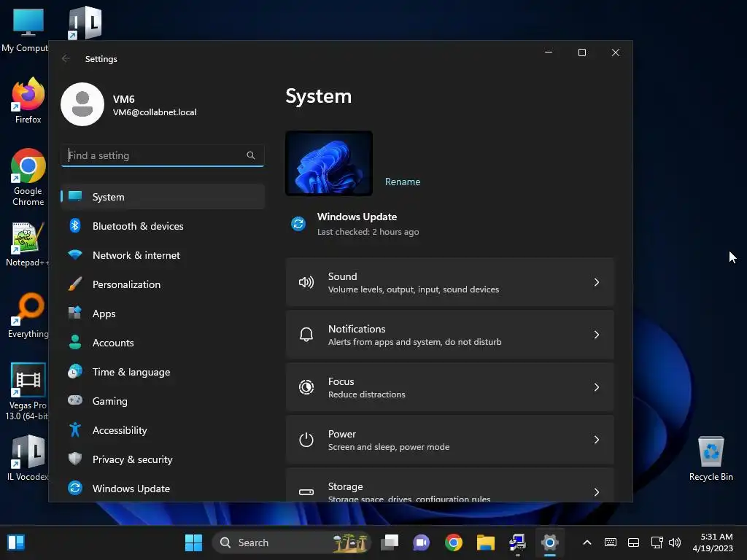Open My Computer desktop icon

[26, 29]
